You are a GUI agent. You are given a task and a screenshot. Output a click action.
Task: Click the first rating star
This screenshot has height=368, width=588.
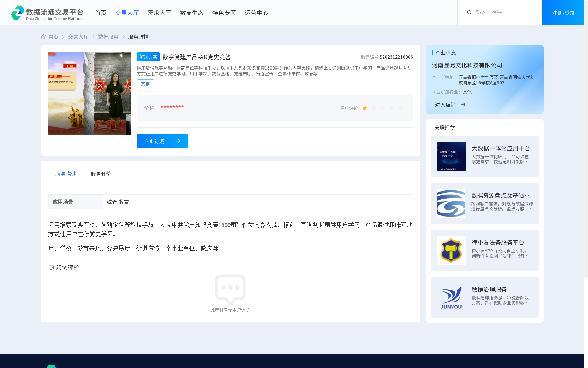click(365, 108)
